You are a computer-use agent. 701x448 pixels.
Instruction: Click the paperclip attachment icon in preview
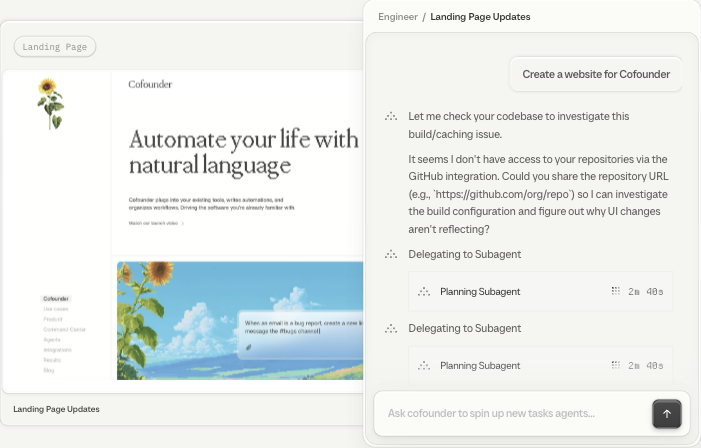[x=249, y=347]
